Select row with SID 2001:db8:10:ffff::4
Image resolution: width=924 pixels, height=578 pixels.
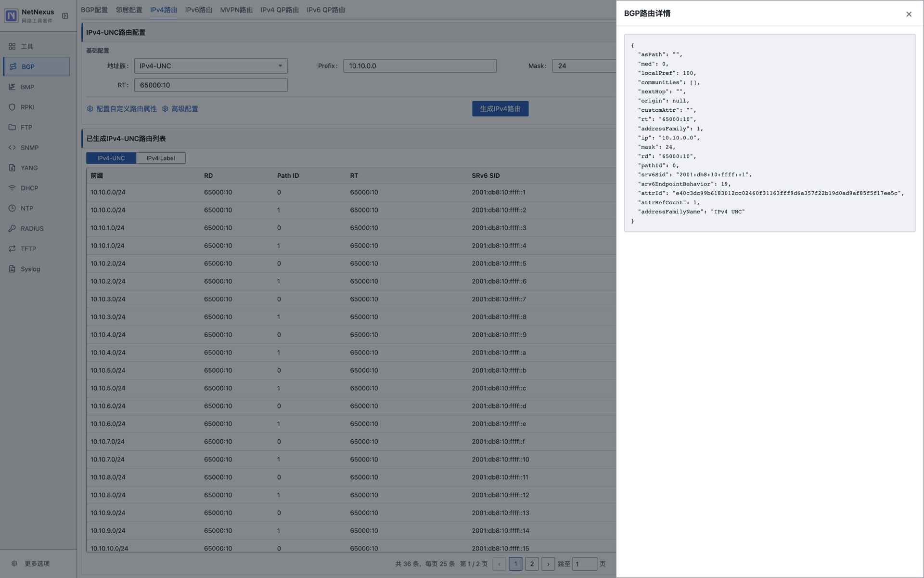pyautogui.click(x=351, y=246)
